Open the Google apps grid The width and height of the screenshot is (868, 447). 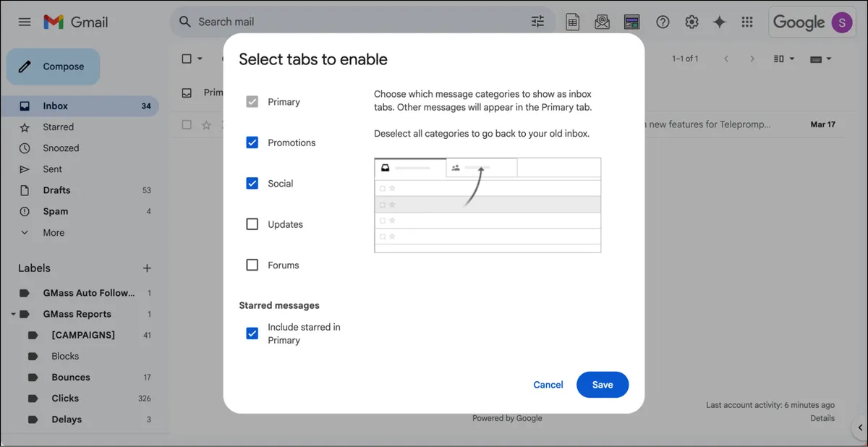pos(747,22)
